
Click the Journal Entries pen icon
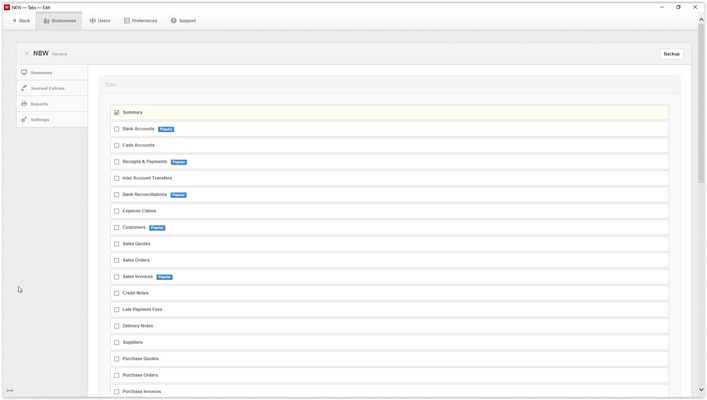24,88
